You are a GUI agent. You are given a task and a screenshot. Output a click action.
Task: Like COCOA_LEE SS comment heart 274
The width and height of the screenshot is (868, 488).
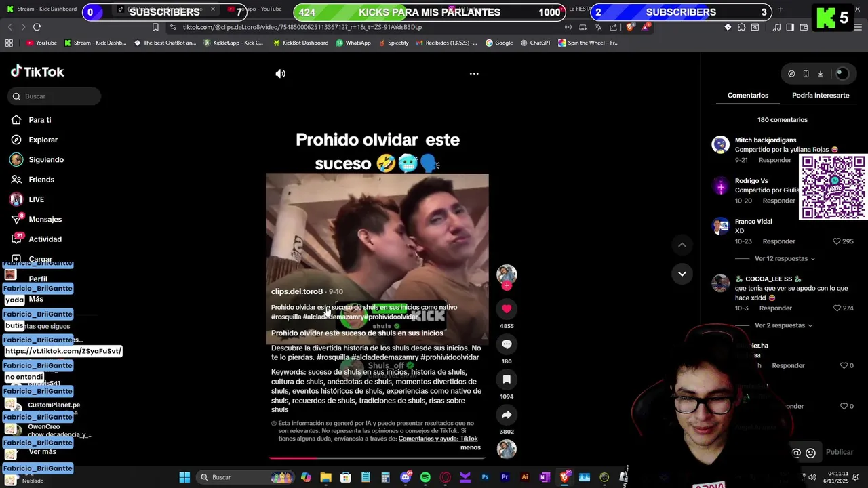click(837, 308)
